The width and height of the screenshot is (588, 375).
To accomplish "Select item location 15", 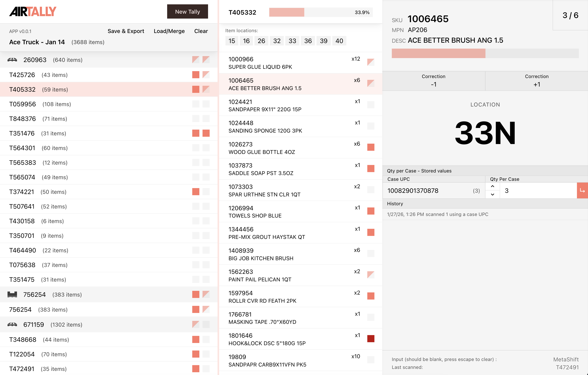I will (232, 41).
